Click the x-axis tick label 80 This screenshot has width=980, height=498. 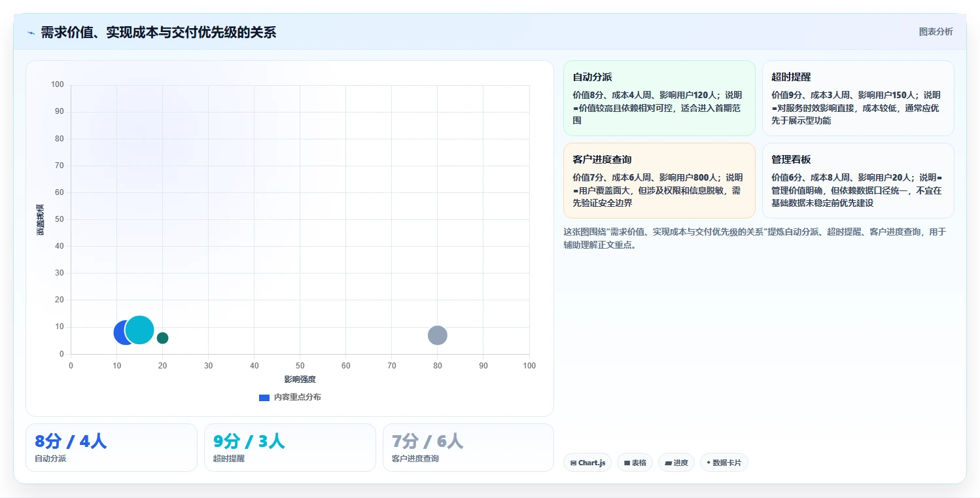pos(438,366)
